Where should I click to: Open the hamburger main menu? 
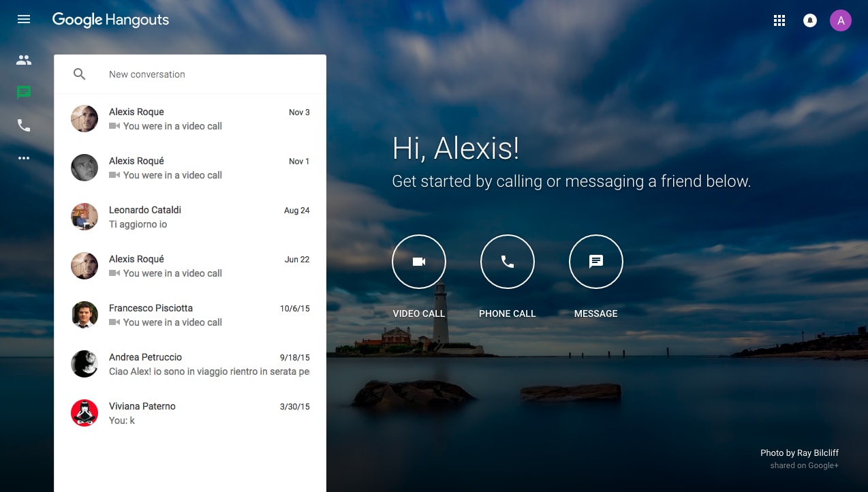24,20
